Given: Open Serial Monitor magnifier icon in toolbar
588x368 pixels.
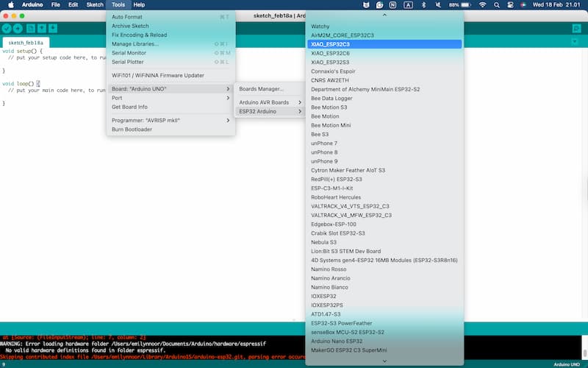Looking at the screenshot, I should 576,29.
